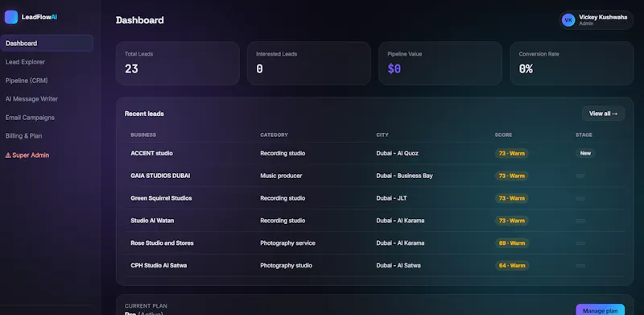This screenshot has width=644, height=315.
Task: Click the CURRENT PLAN label
Action: [146, 306]
